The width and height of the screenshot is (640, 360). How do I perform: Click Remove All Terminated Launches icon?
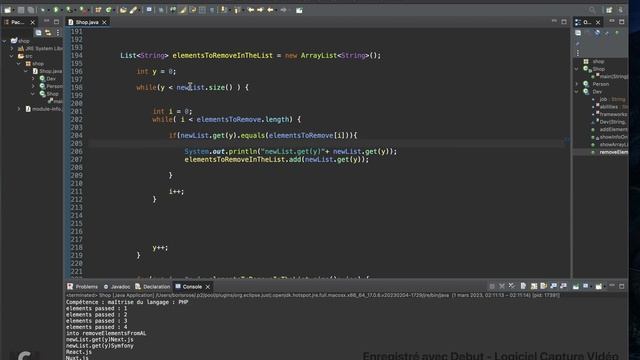pos(512,286)
